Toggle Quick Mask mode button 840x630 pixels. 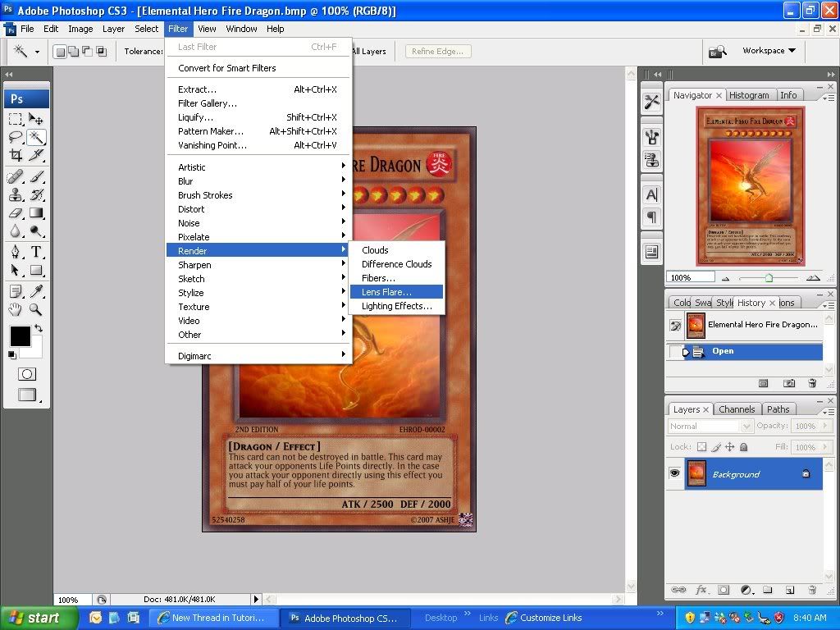point(27,374)
